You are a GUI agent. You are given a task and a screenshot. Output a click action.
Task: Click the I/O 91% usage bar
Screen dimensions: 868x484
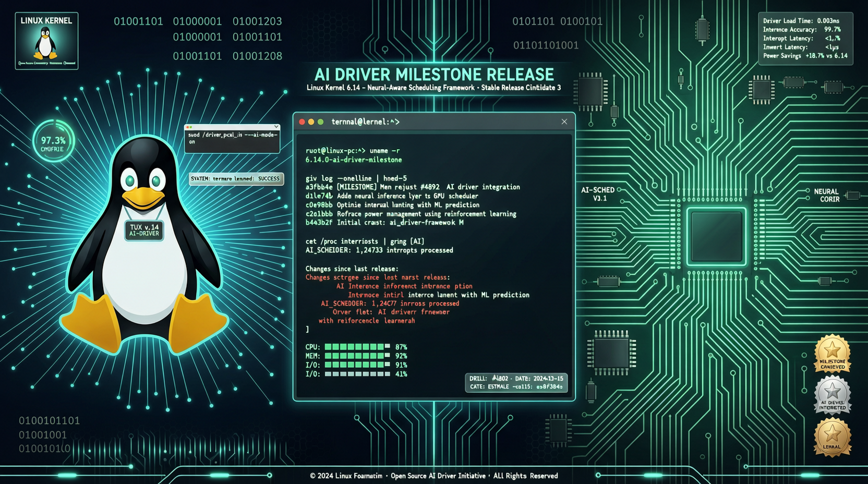pyautogui.click(x=356, y=365)
